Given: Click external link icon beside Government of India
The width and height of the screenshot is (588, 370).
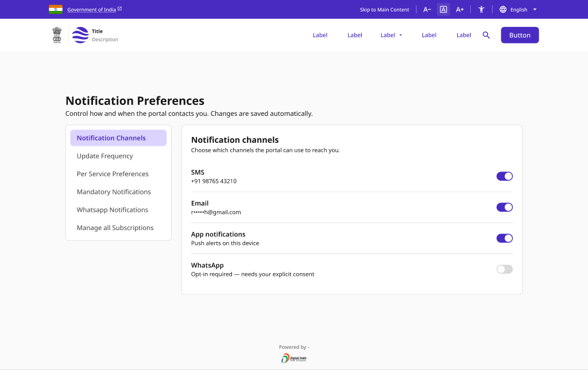Looking at the screenshot, I should pyautogui.click(x=119, y=9).
